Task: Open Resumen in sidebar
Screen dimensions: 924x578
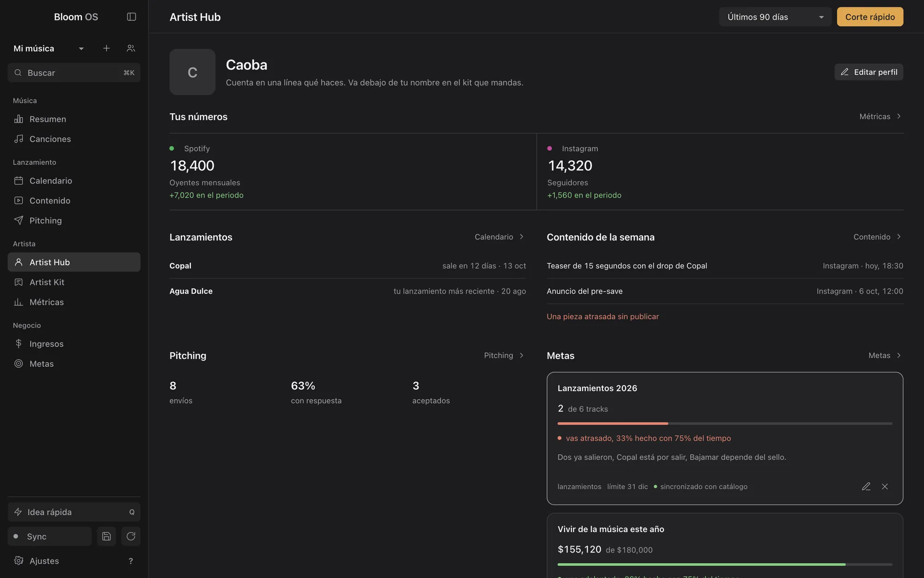Action: point(74,119)
